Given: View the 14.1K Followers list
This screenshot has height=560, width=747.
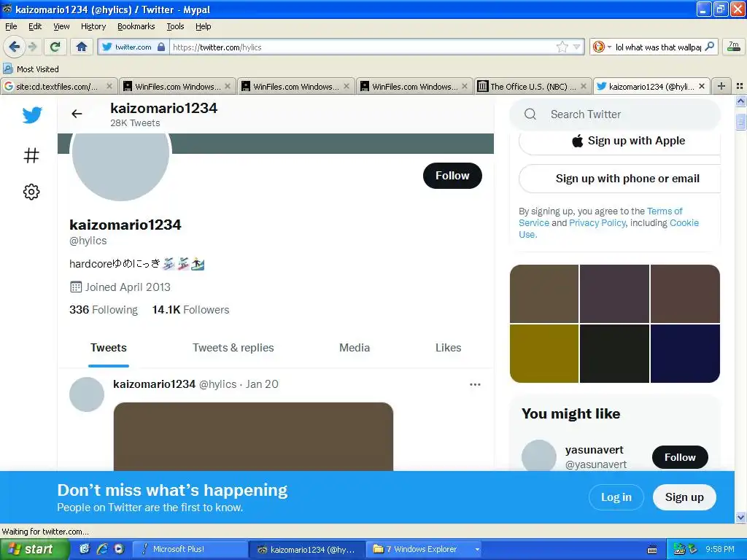Looking at the screenshot, I should pyautogui.click(x=190, y=310).
